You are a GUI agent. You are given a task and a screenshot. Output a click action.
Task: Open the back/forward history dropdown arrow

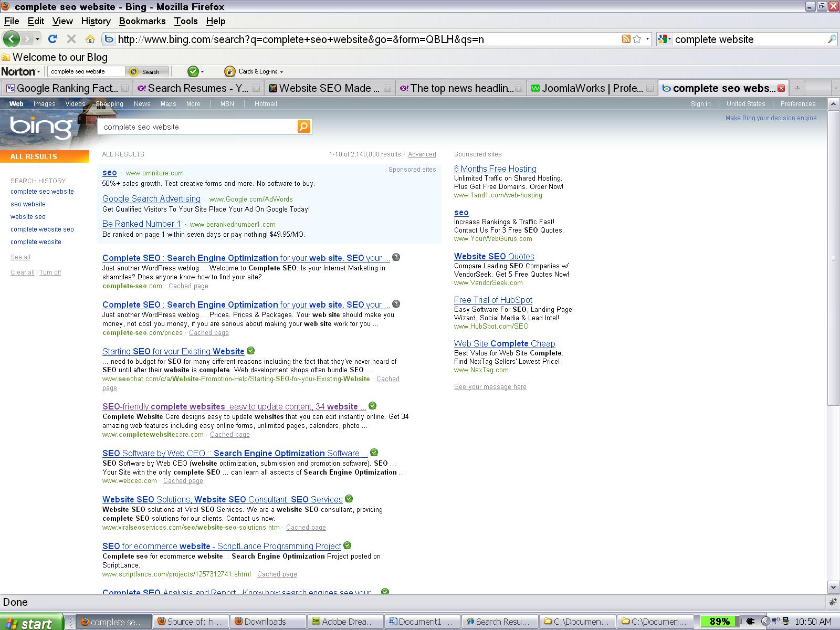click(x=37, y=39)
